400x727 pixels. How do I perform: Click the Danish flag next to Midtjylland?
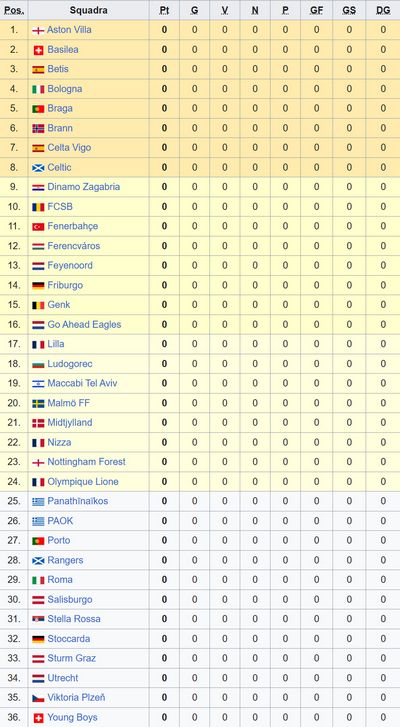[x=38, y=423]
